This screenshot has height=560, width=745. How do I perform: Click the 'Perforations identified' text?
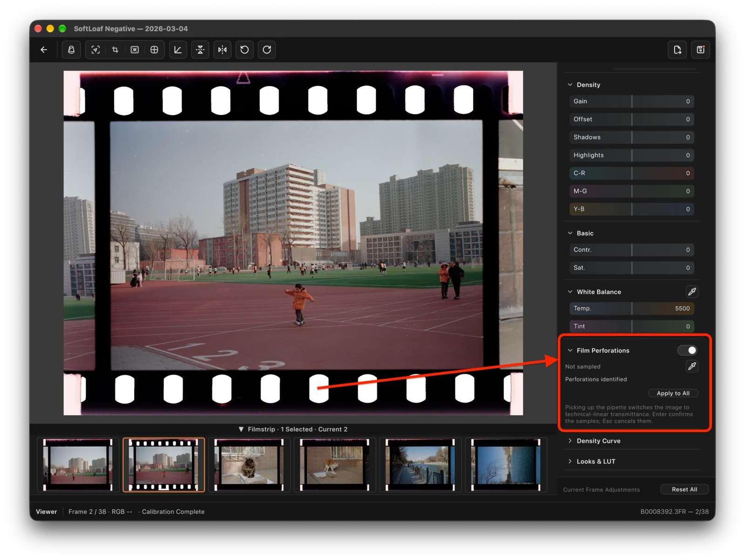[596, 379]
